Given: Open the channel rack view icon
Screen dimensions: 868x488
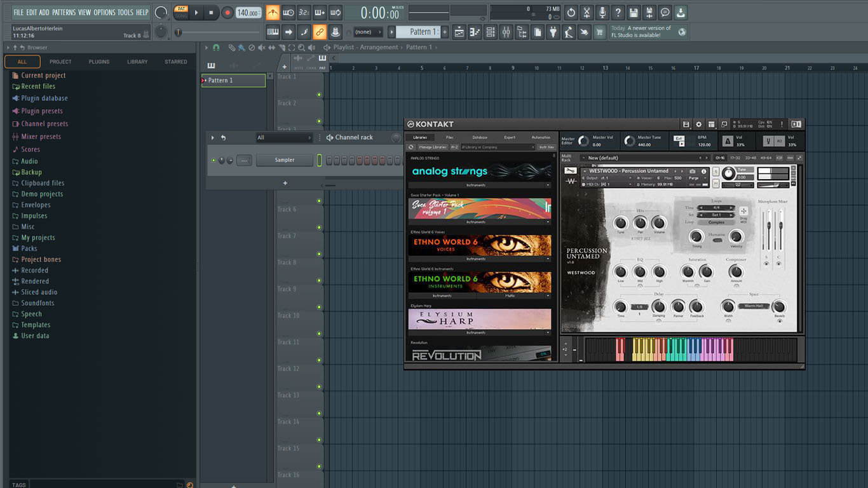Looking at the screenshot, I should pos(491,32).
